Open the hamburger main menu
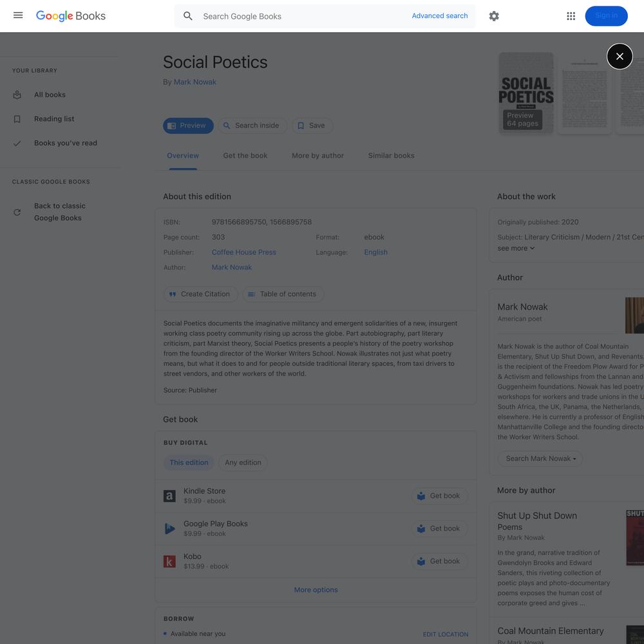The image size is (644, 644). [x=18, y=15]
